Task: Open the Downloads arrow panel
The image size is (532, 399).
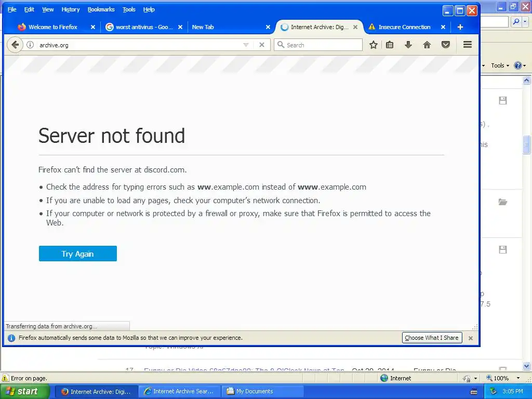Action: coord(408,45)
